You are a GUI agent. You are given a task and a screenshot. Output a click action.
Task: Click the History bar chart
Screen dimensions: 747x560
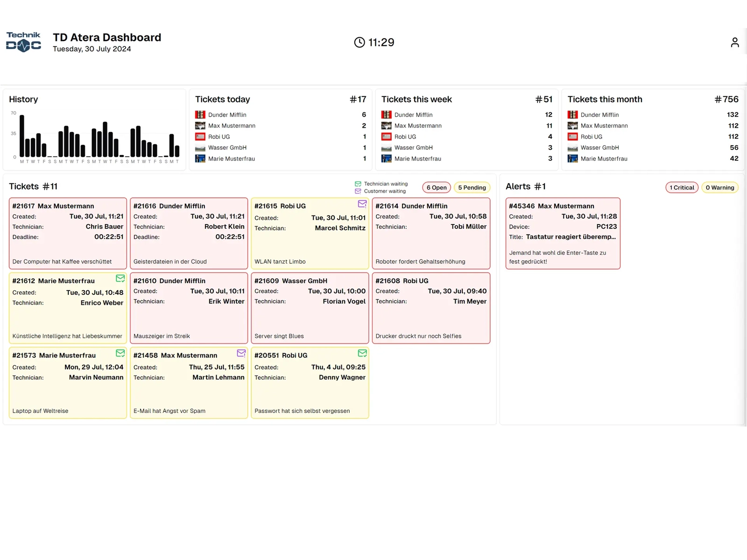coord(94,137)
